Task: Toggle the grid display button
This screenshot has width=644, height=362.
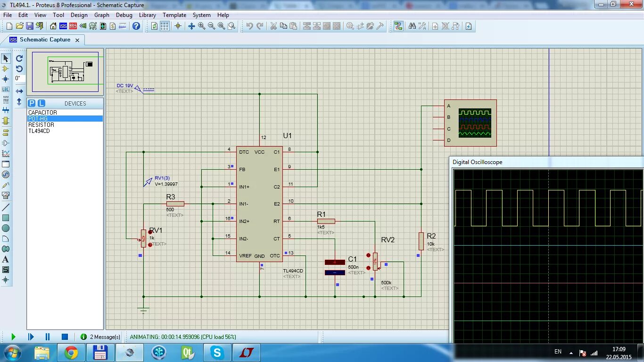Action: click(165, 26)
